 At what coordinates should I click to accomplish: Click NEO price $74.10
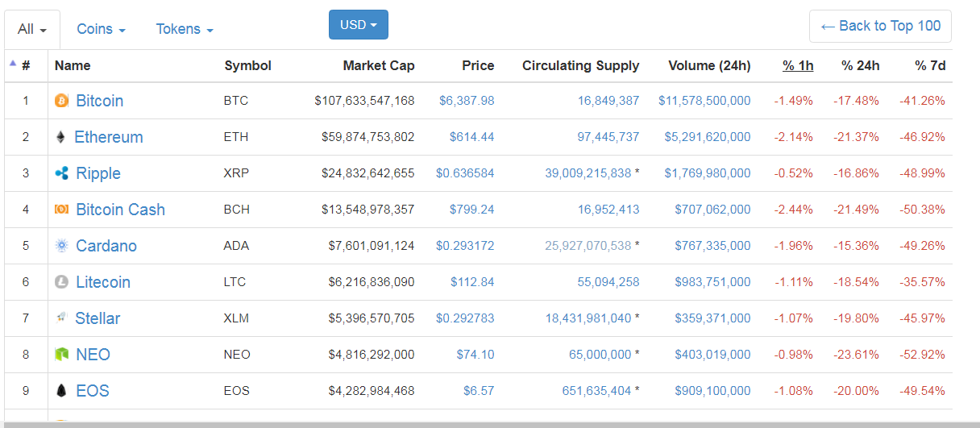pyautogui.click(x=475, y=355)
